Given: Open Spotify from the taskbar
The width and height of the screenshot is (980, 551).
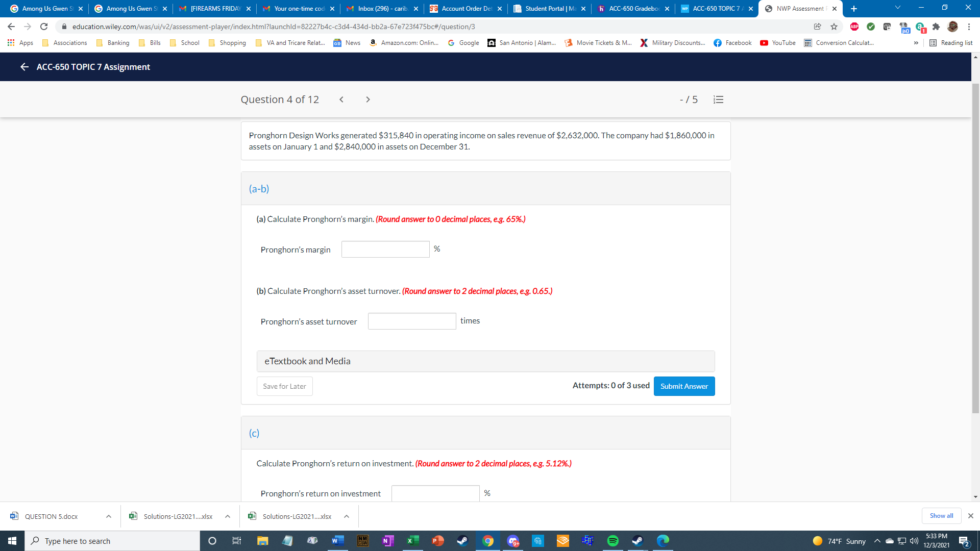Looking at the screenshot, I should [x=612, y=541].
